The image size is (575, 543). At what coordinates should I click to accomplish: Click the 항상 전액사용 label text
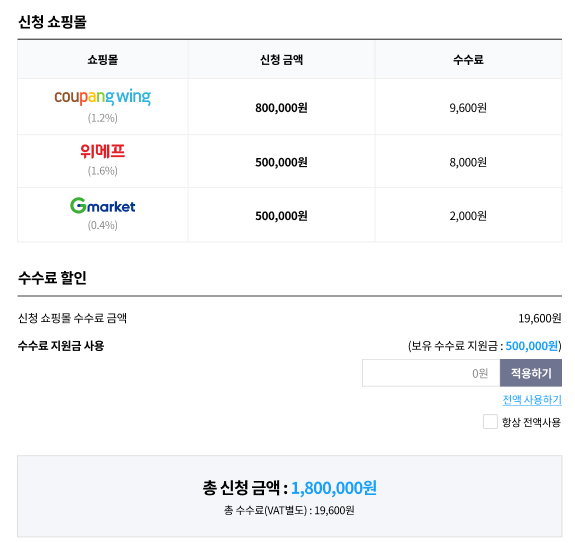[531, 422]
